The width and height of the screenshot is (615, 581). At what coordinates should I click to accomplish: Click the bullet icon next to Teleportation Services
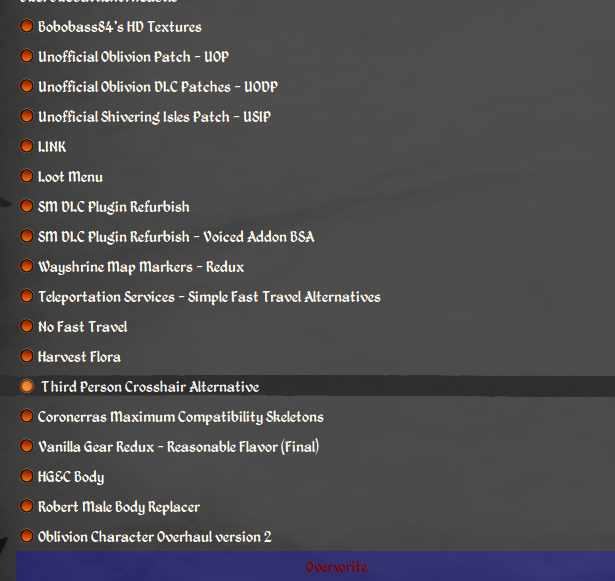pos(27,296)
